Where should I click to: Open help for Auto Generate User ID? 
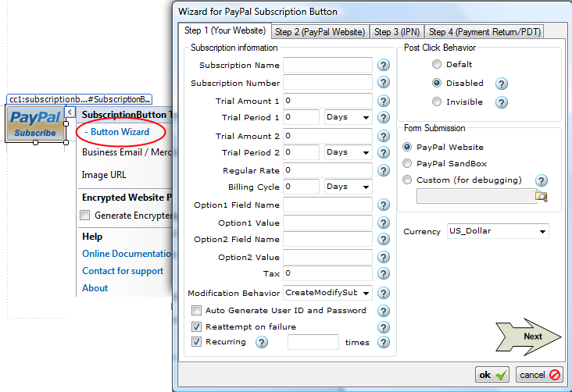pyautogui.click(x=384, y=311)
